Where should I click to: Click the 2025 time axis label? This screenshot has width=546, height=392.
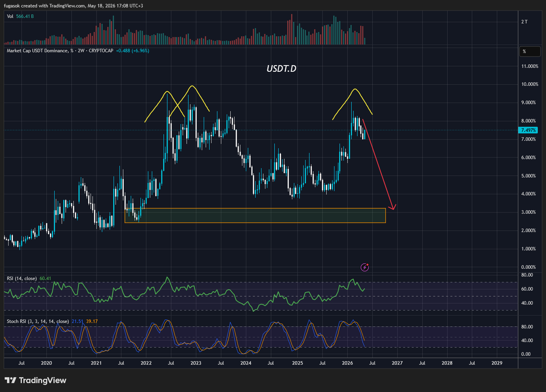pyautogui.click(x=298, y=363)
